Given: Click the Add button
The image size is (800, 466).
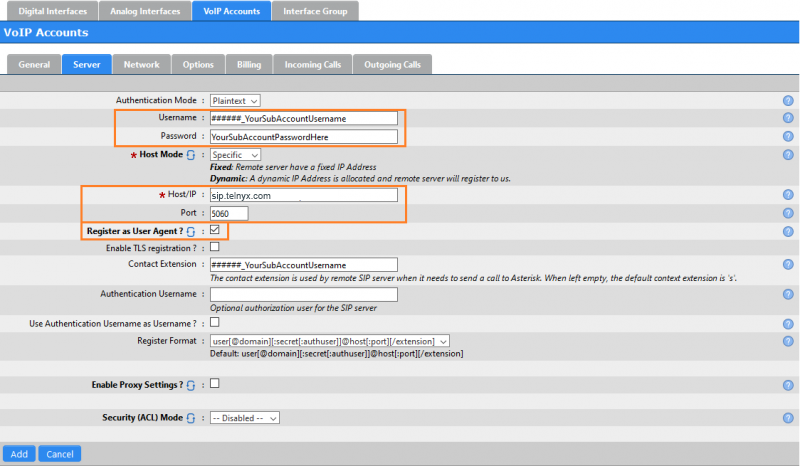Looking at the screenshot, I should [x=19, y=454].
